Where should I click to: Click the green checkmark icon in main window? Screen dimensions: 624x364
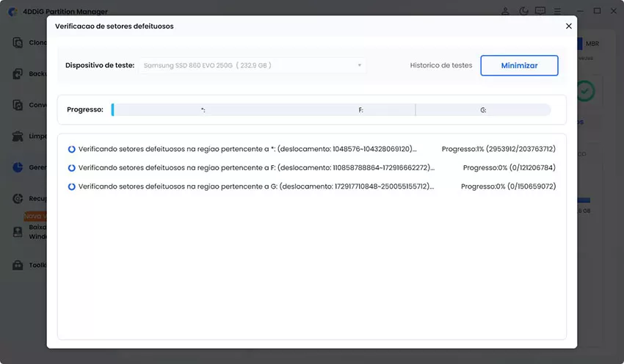[584, 91]
